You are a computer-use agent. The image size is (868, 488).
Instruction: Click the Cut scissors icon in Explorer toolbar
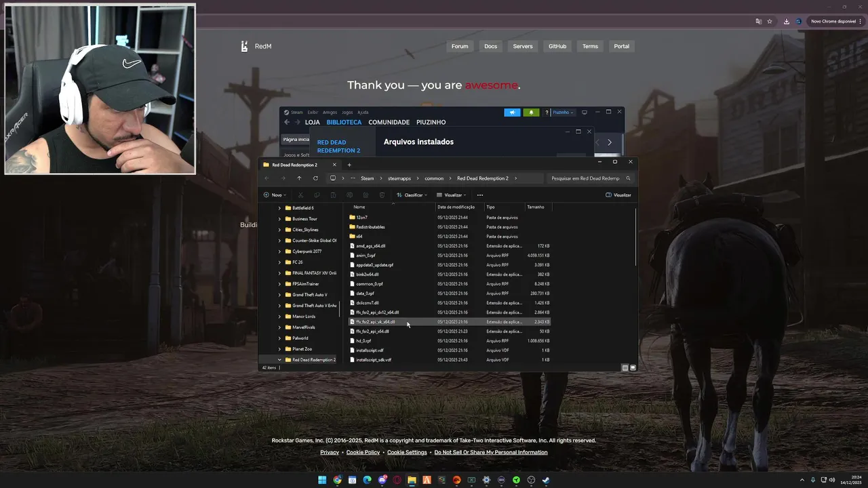click(301, 195)
